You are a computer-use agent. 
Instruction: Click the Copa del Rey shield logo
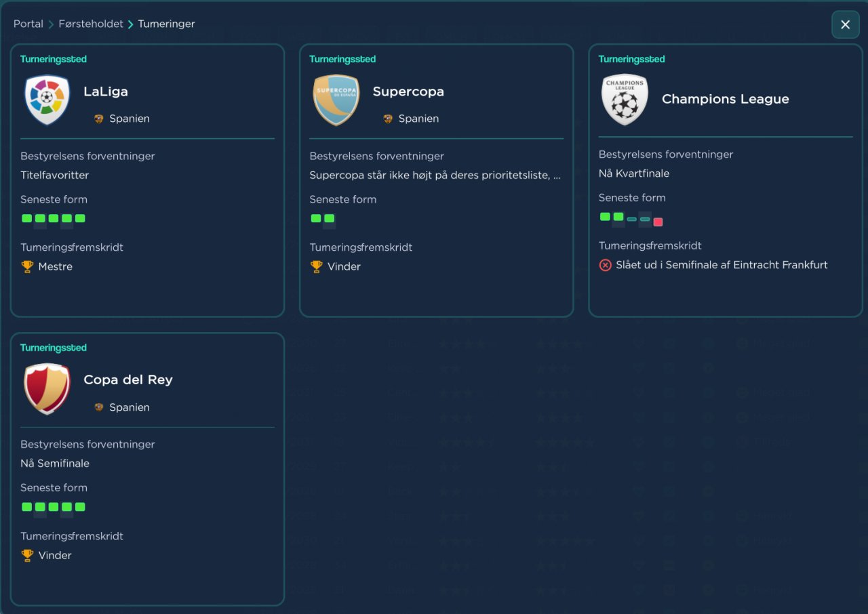click(47, 388)
